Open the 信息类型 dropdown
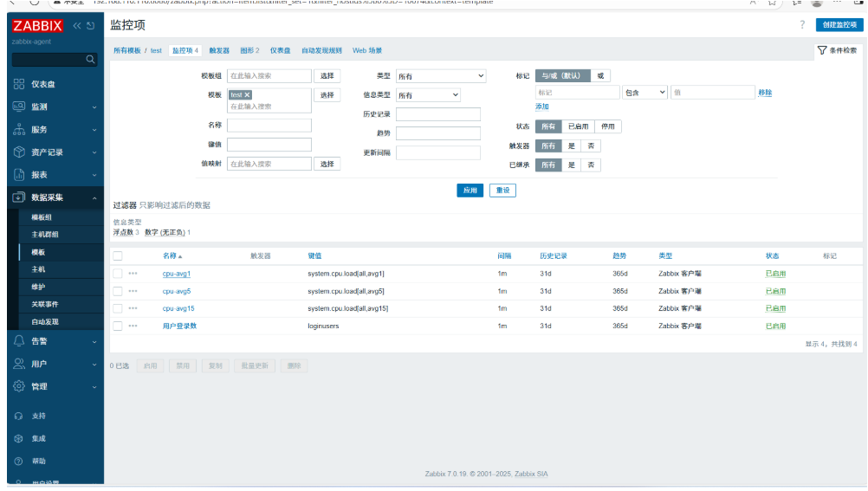Image resolution: width=868 pixels, height=491 pixels. 428,95
